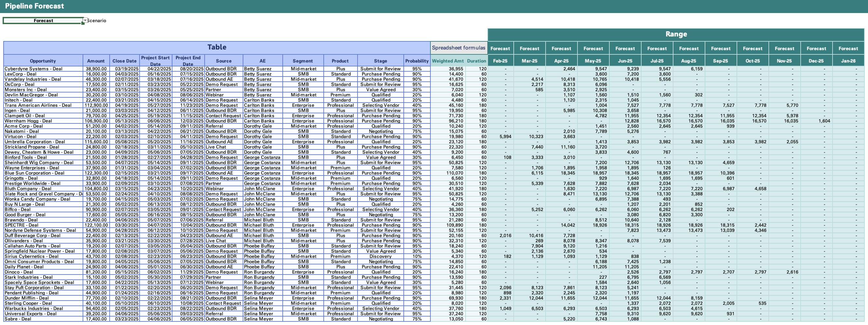
Task: Select the Amount column header
Action: (96, 61)
